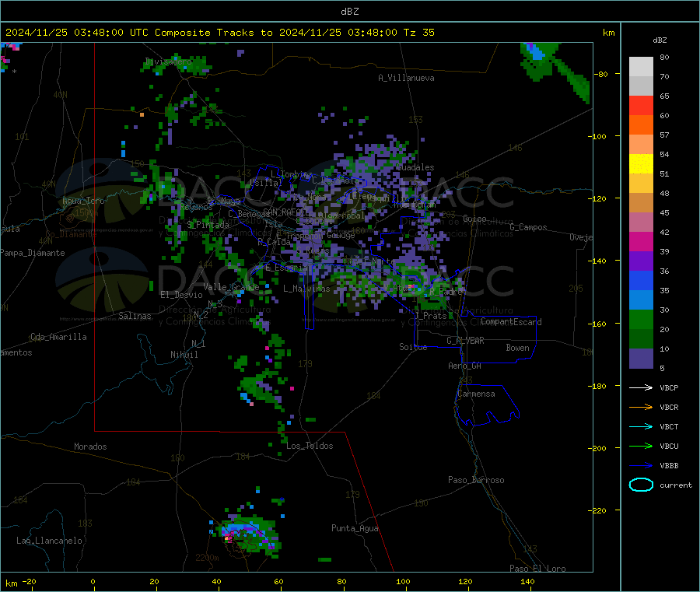
Task: Click the 'dBZ' label above the color scale
Action: (660, 40)
